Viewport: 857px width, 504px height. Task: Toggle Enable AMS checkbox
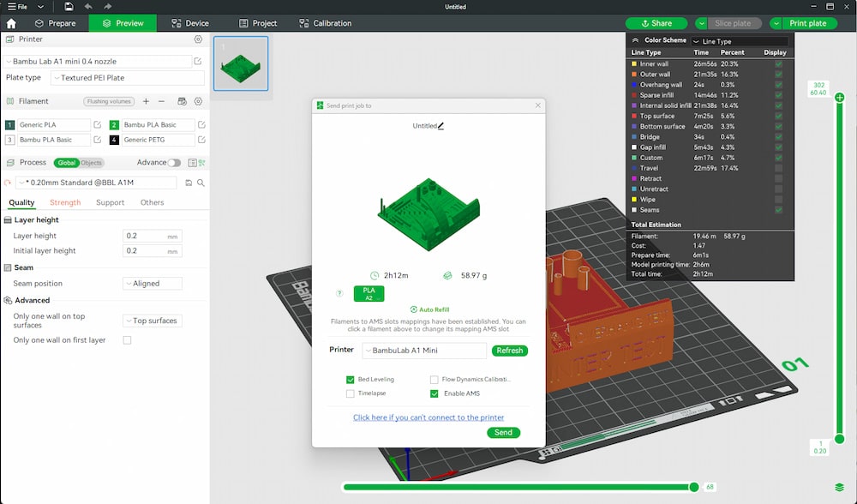click(434, 393)
